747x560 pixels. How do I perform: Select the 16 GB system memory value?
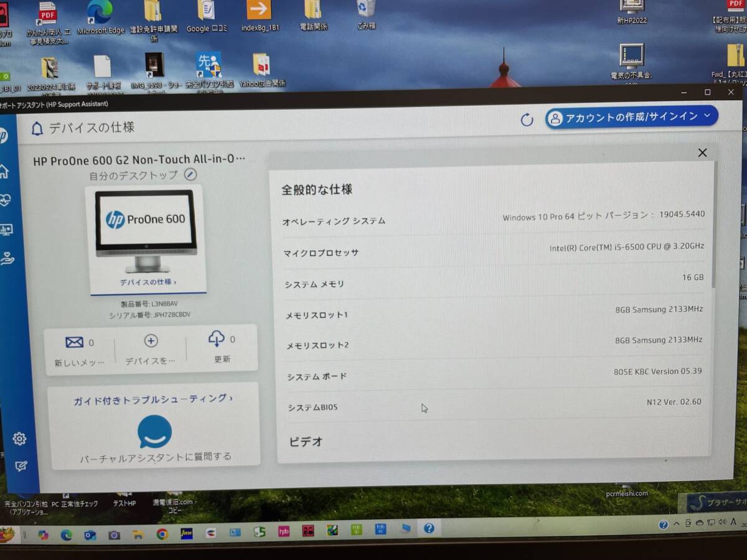click(693, 278)
